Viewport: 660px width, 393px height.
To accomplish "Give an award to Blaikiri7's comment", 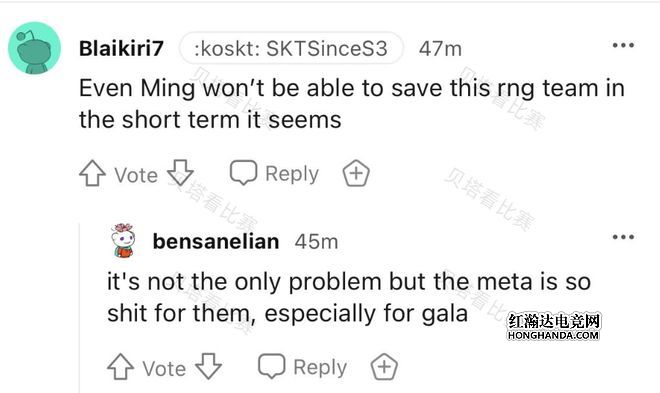I will click(x=356, y=173).
